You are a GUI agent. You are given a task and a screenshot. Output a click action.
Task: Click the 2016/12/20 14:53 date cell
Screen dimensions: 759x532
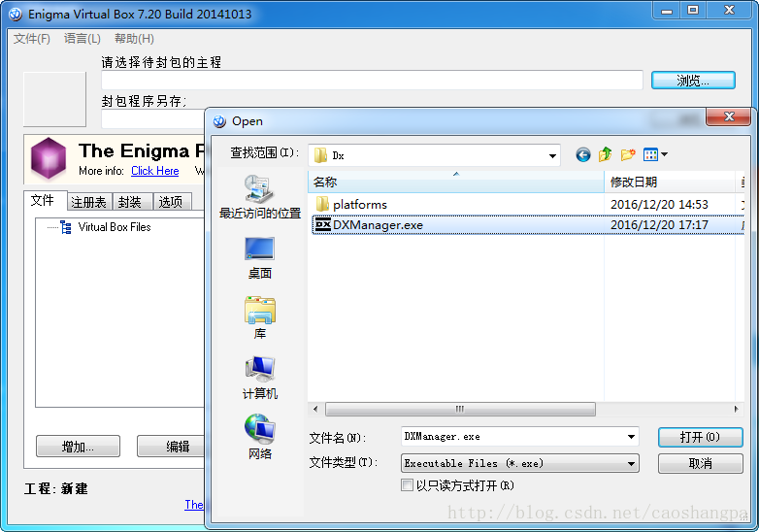tap(659, 204)
